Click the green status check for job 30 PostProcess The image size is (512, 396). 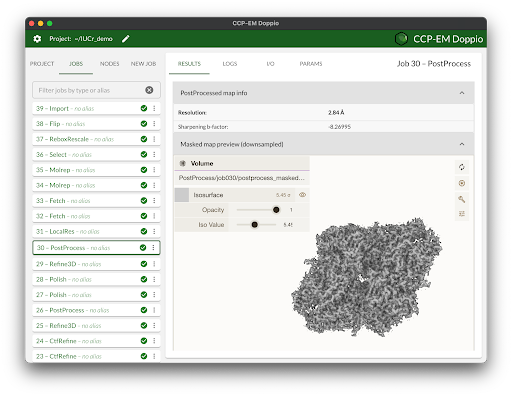(x=143, y=248)
